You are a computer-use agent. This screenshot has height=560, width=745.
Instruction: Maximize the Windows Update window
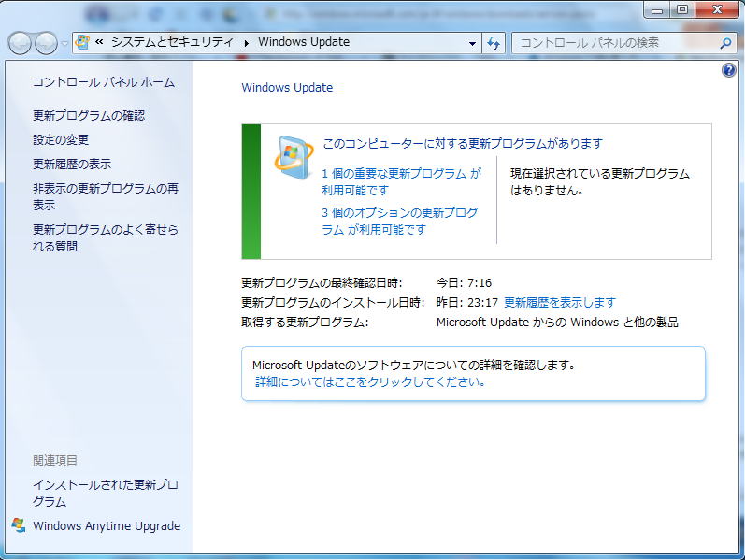[682, 9]
